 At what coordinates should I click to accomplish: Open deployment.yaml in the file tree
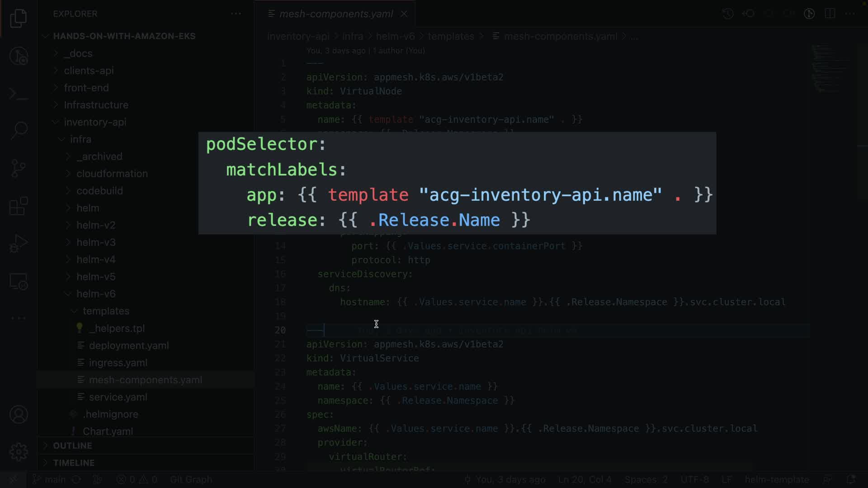[x=129, y=346]
